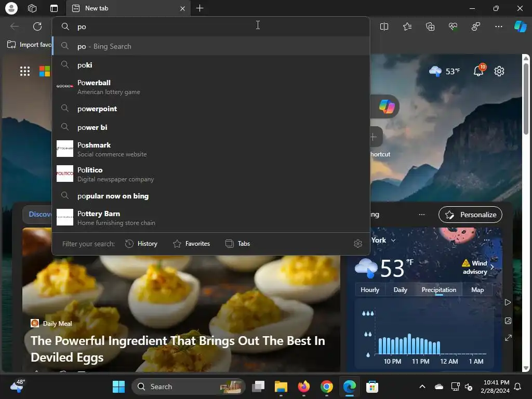
Task: Open the Edge profile icon
Action: (x=11, y=8)
